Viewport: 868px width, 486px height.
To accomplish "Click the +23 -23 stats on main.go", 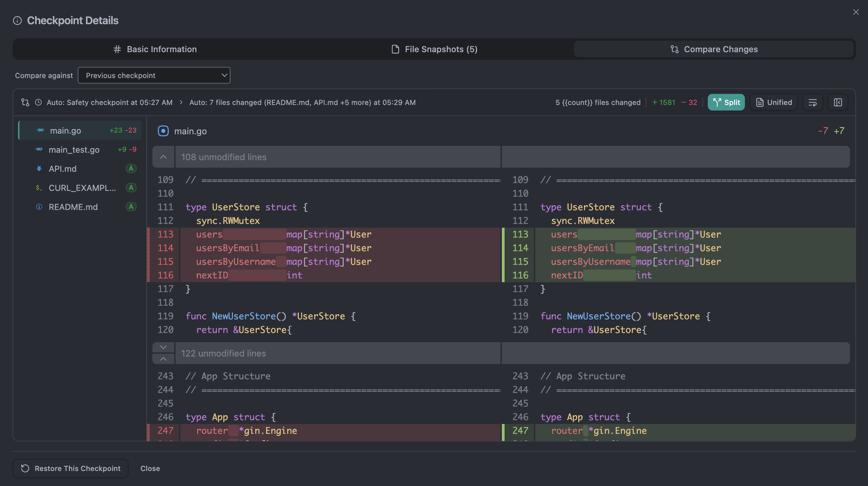I will [123, 130].
